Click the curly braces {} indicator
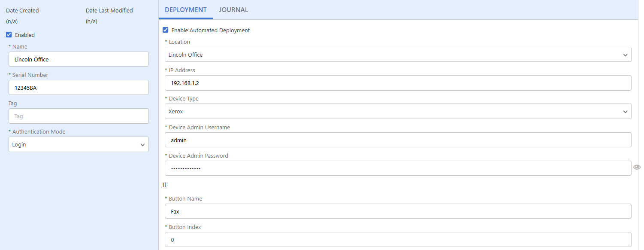This screenshot has height=250, width=644. [x=165, y=184]
